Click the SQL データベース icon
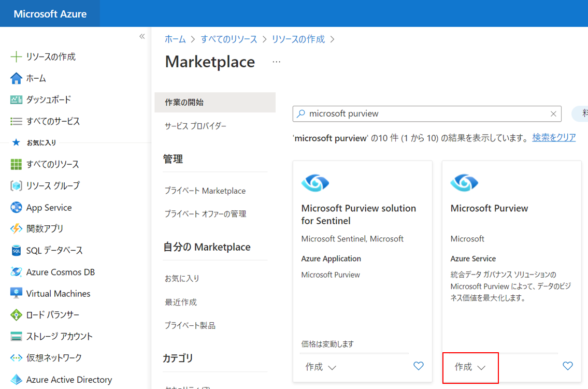This screenshot has width=588, height=389. [x=16, y=250]
